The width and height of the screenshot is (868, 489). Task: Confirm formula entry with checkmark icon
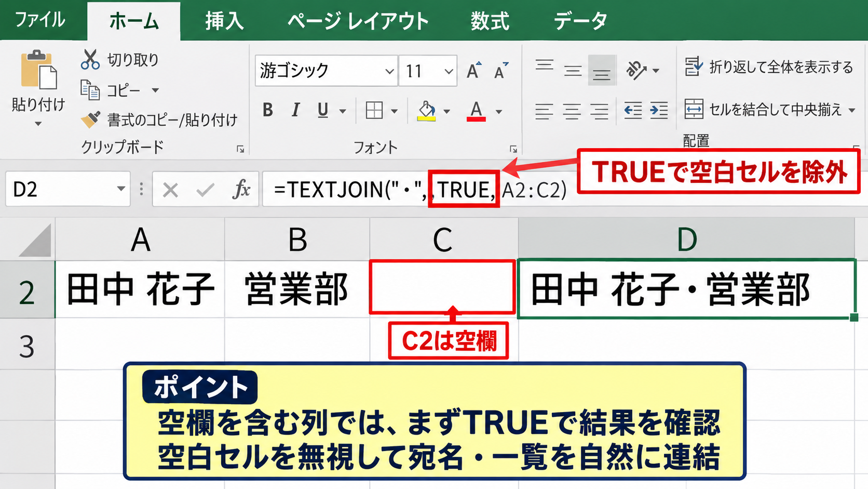(206, 190)
